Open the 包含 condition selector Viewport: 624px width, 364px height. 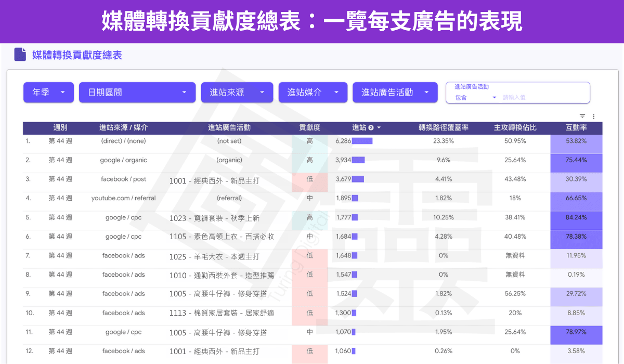click(476, 97)
